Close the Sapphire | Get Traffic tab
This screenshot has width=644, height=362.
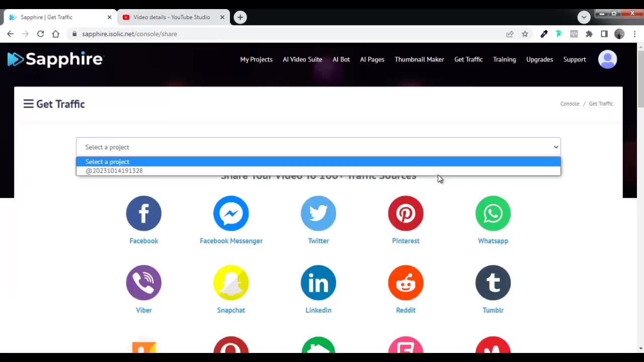(x=109, y=17)
